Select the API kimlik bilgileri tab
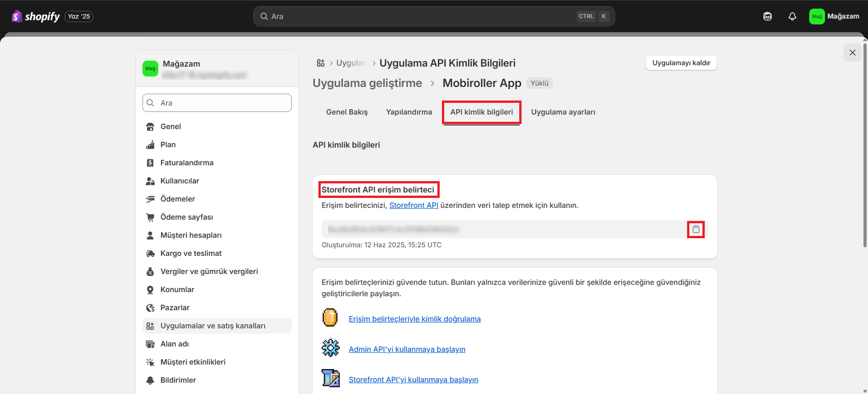The height and width of the screenshot is (394, 868). [x=482, y=112]
